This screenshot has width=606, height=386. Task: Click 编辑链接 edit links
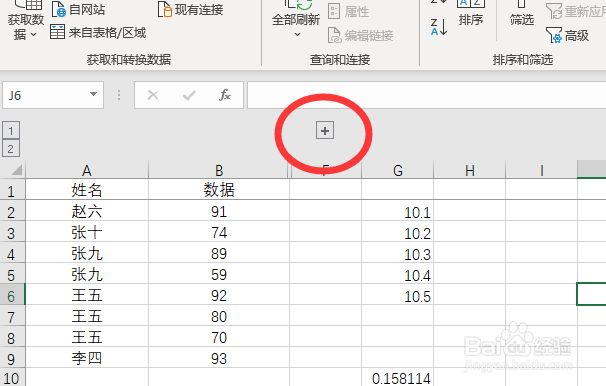point(360,36)
